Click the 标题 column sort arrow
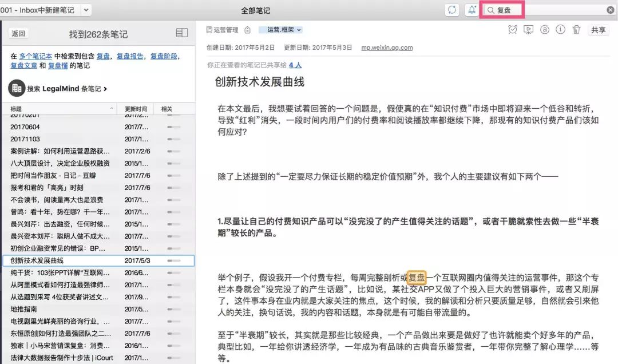The height and width of the screenshot is (364, 618). click(x=112, y=108)
